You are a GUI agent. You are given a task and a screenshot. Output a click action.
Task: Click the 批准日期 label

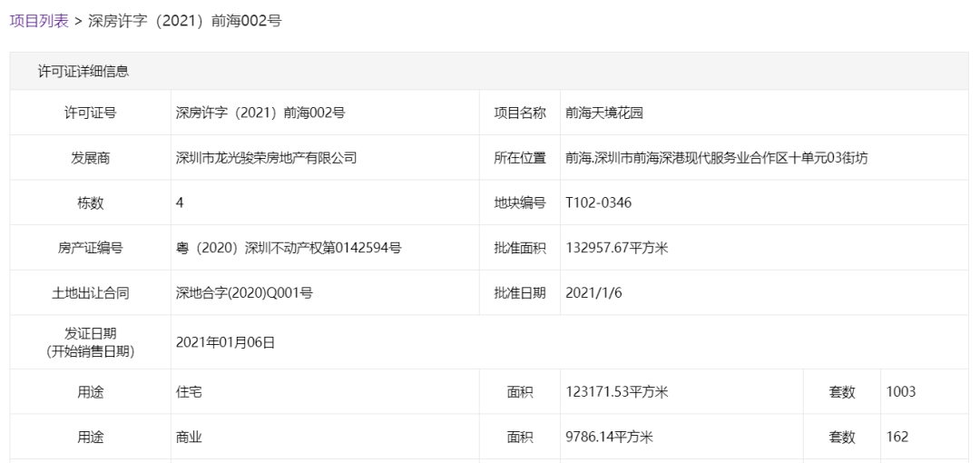(519, 293)
